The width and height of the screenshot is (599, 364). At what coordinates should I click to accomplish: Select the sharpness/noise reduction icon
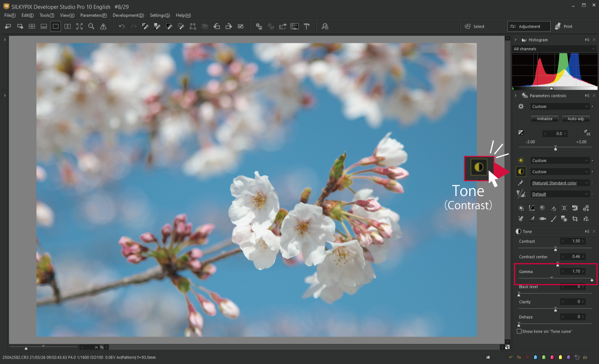(x=521, y=194)
